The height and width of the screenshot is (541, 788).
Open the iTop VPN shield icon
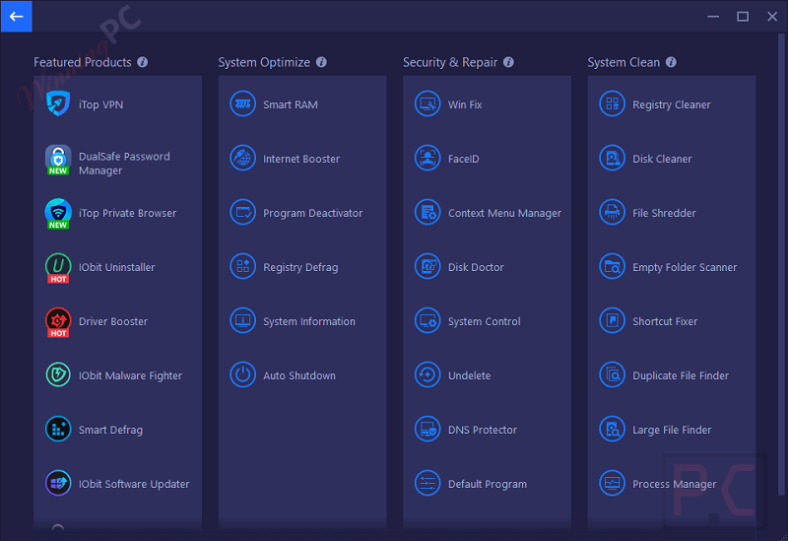pos(58,104)
